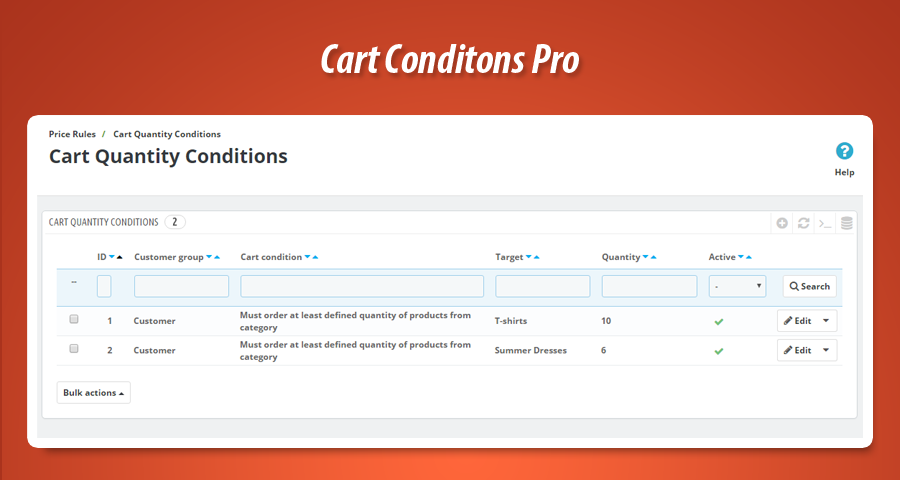Click the Target filter input field

point(542,286)
